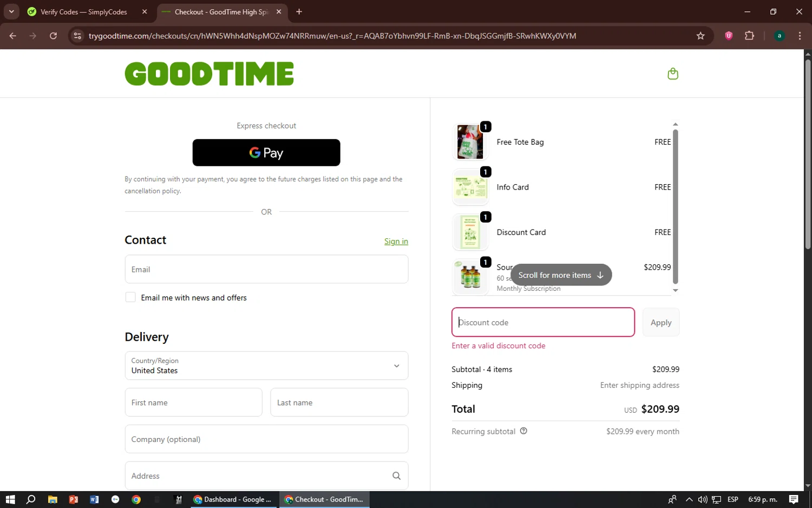Click the Sign in link
Viewport: 812px width, 508px height.
coord(396,242)
